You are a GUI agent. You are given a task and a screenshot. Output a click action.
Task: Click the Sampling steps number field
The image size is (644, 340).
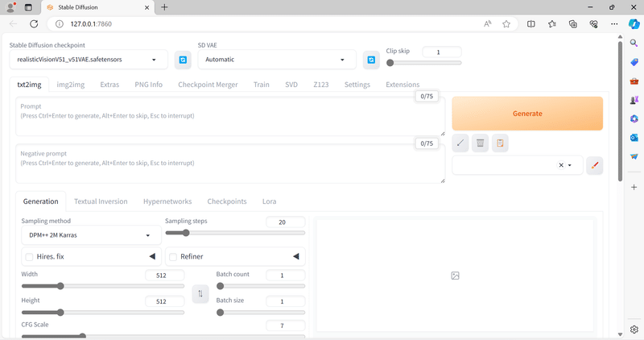286,222
